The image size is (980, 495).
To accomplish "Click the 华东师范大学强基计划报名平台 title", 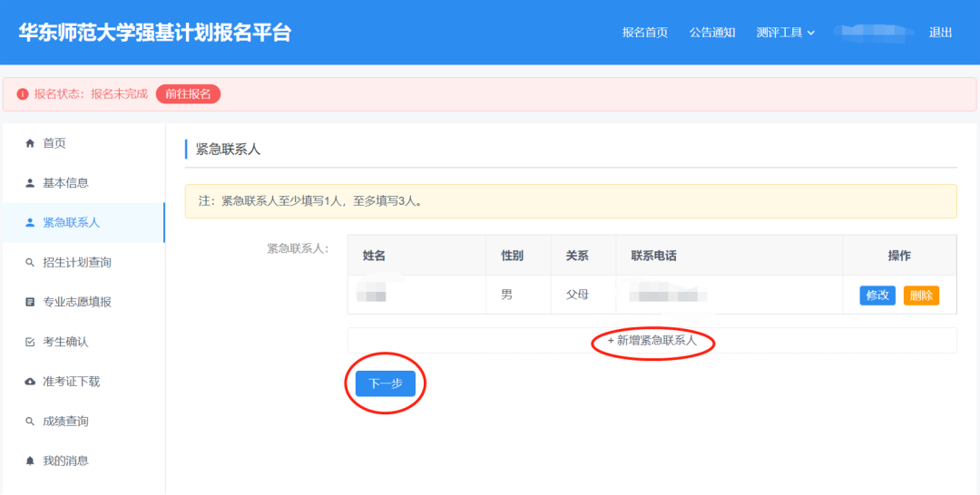I will [155, 33].
